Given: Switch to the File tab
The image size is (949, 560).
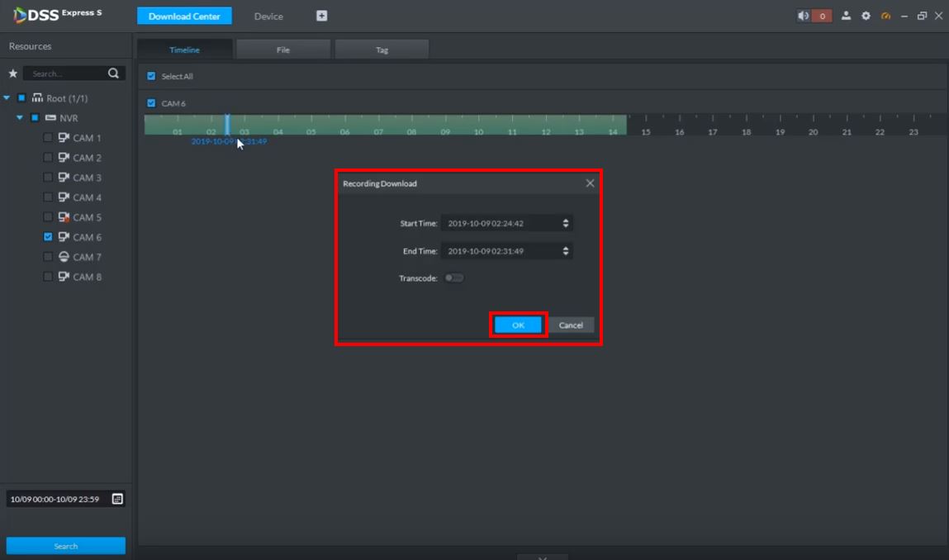Looking at the screenshot, I should 283,50.
